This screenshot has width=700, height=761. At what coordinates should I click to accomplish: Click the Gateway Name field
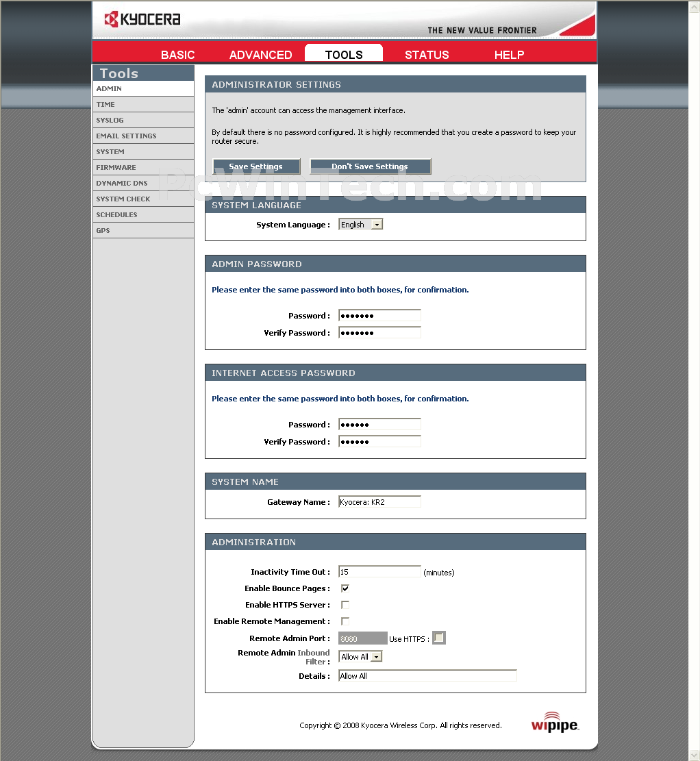point(379,502)
